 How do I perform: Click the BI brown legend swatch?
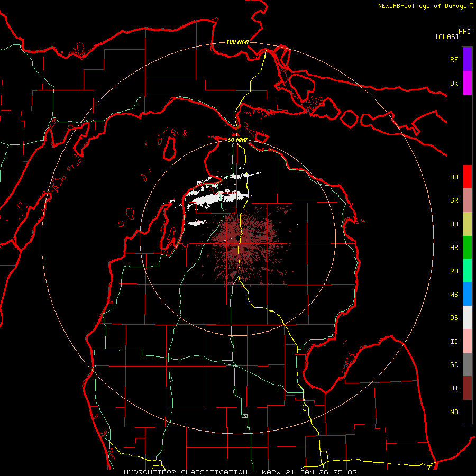[467, 388]
